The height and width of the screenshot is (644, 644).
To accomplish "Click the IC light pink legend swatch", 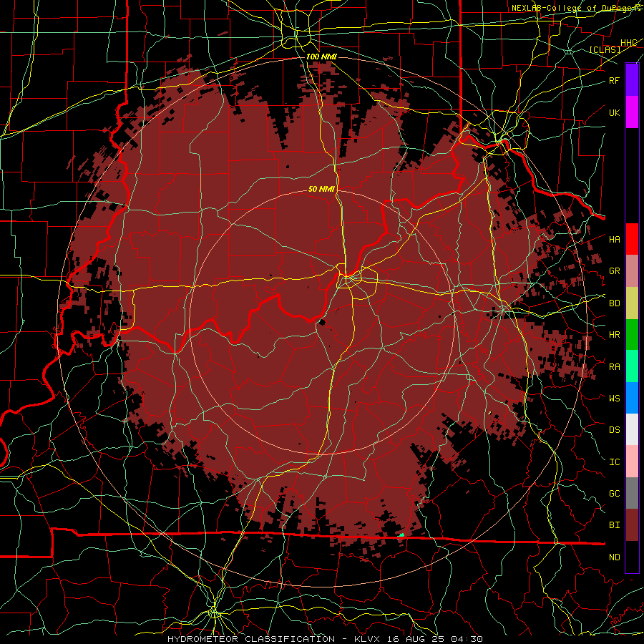I will coord(632,462).
